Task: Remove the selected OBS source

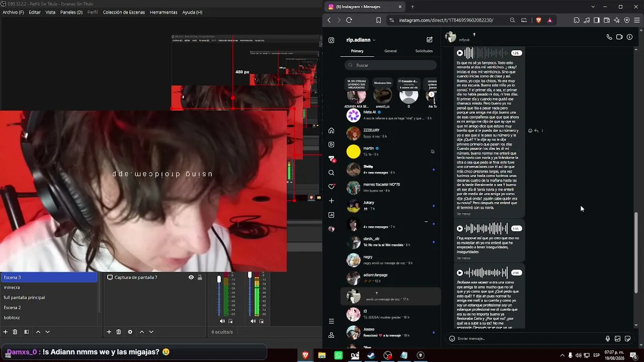Action: [x=119, y=332]
